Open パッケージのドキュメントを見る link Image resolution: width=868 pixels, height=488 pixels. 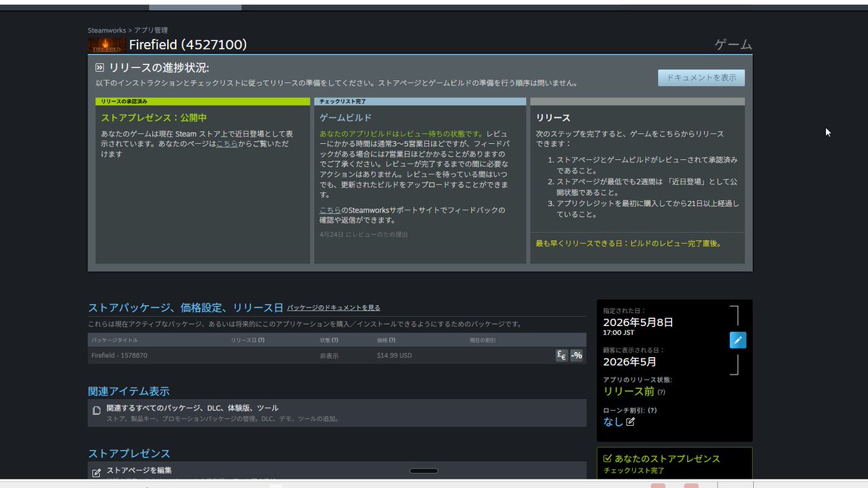(x=333, y=308)
